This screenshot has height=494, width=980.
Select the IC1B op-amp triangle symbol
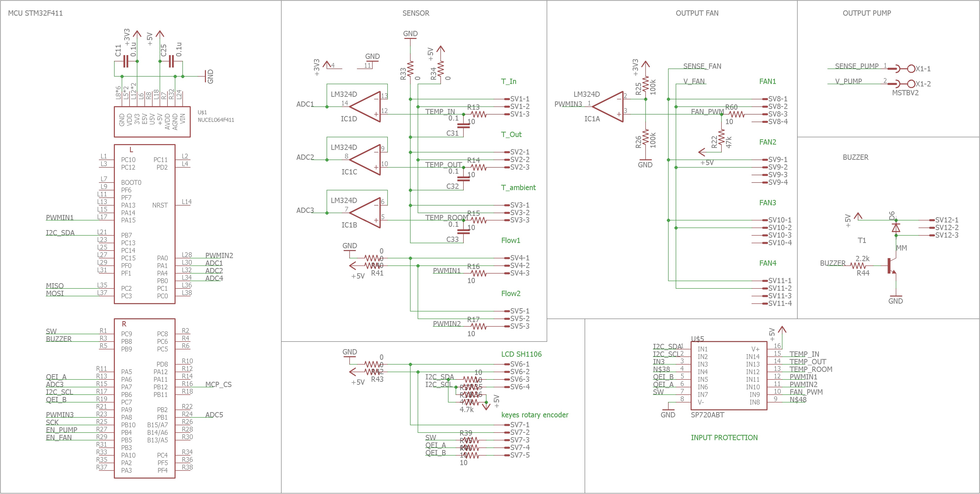[x=365, y=213]
